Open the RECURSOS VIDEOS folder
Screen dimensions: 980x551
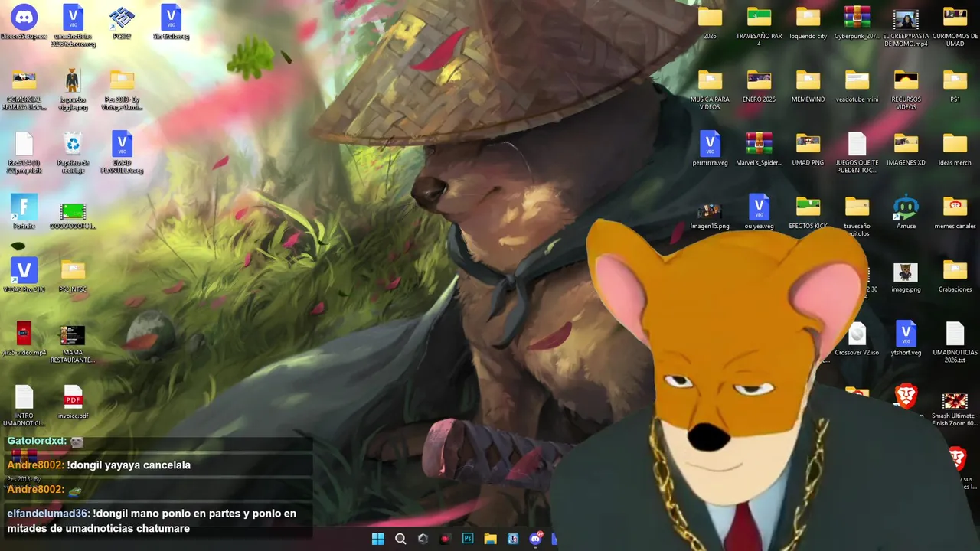[x=906, y=80]
